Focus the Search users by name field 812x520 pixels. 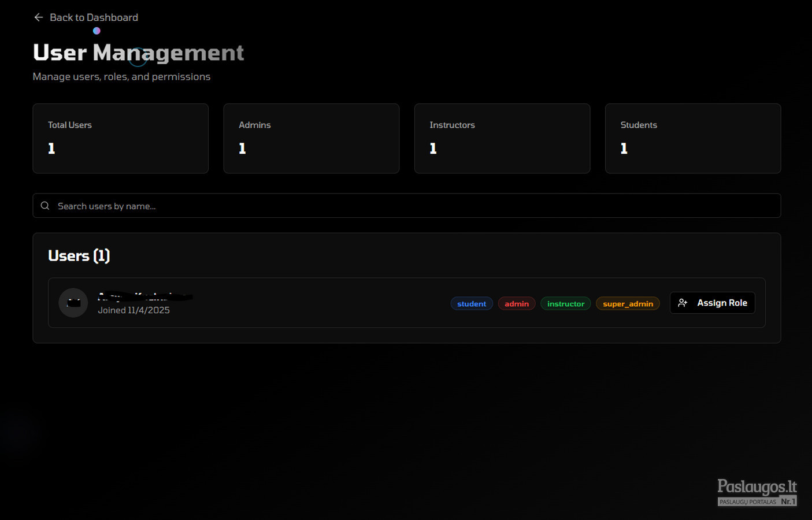click(407, 206)
